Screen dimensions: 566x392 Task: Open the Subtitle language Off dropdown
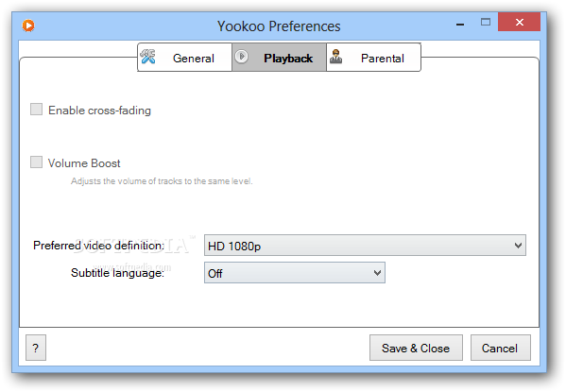click(295, 273)
